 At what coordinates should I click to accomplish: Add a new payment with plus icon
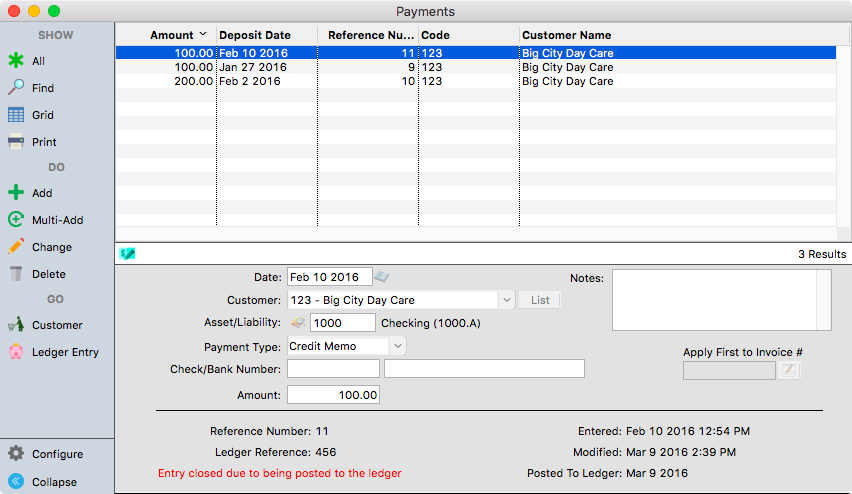[16, 193]
